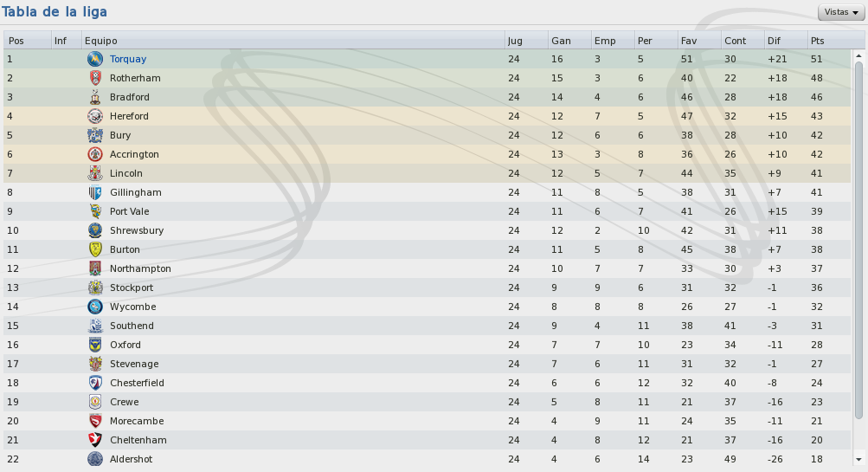Select the Cheltenham team crest icon
Viewport: 868px width, 472px height.
[x=95, y=441]
